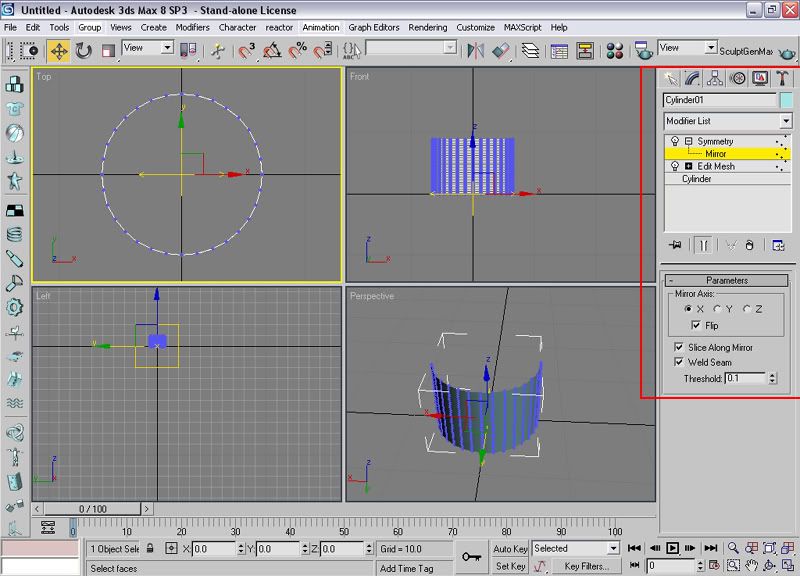The image size is (800, 576).
Task: Expand the Edit Mesh modifier
Action: (x=688, y=166)
